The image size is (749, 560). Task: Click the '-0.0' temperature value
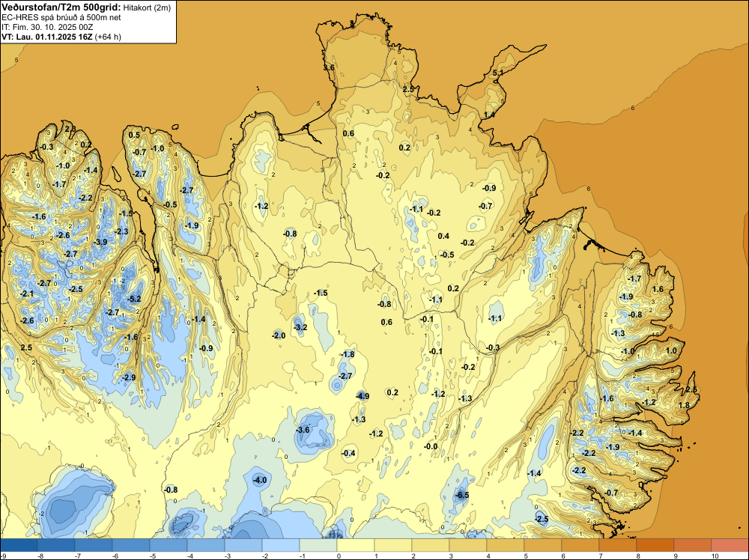pyautogui.click(x=431, y=446)
